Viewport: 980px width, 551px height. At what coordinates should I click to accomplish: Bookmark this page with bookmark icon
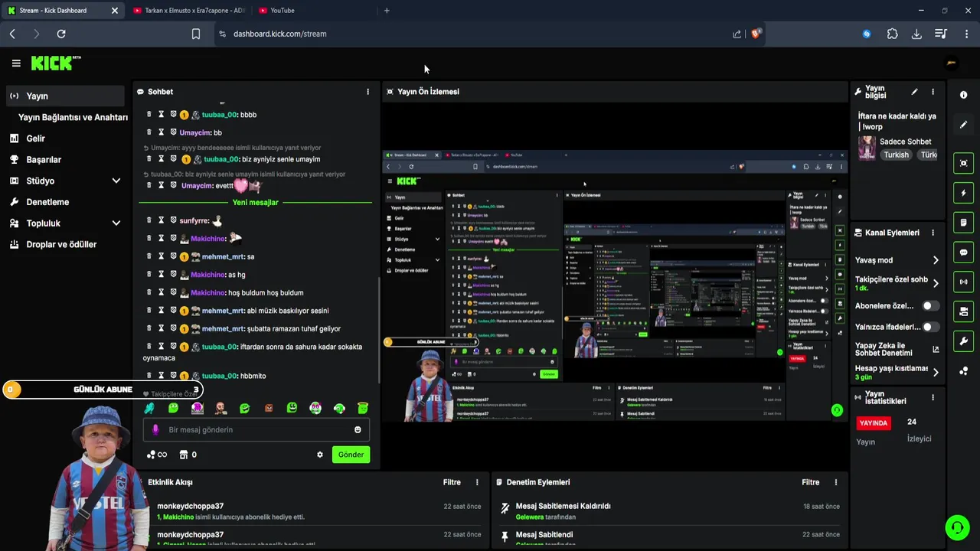[196, 34]
